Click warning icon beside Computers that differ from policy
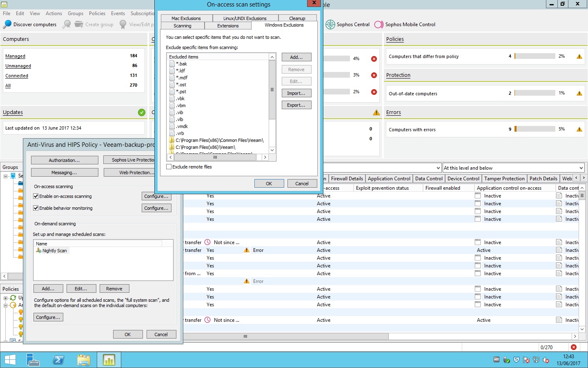Viewport: 588px width, 368px height. tap(579, 56)
